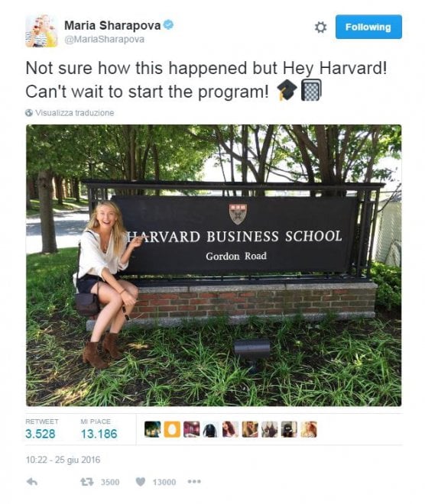The width and height of the screenshot is (425, 504).
Task: Click the gear settings icon
Action: coord(320,27)
